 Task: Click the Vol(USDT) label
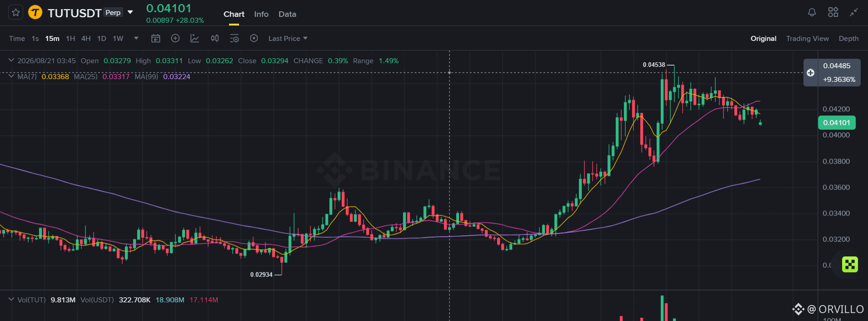(97, 300)
